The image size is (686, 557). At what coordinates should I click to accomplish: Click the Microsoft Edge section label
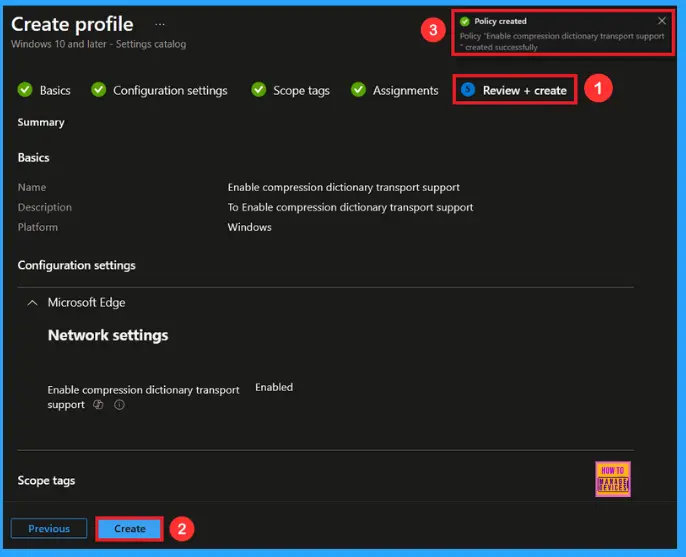[x=87, y=302]
